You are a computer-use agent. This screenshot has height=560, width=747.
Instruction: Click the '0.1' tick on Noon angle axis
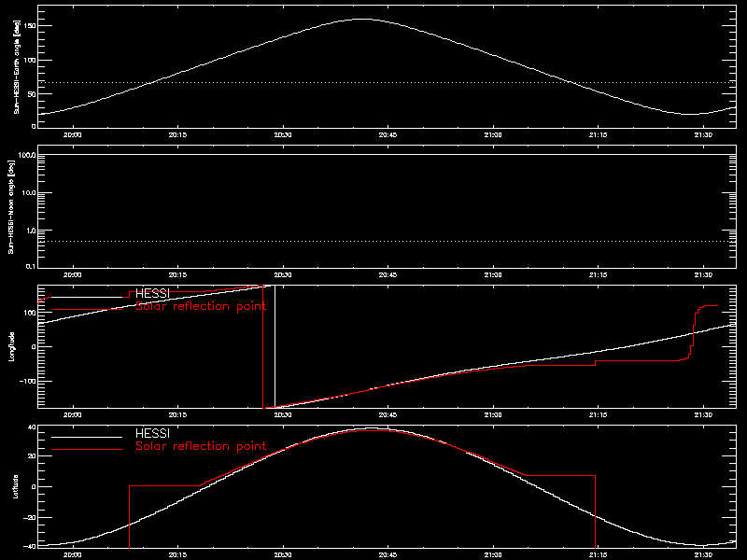pos(30,266)
